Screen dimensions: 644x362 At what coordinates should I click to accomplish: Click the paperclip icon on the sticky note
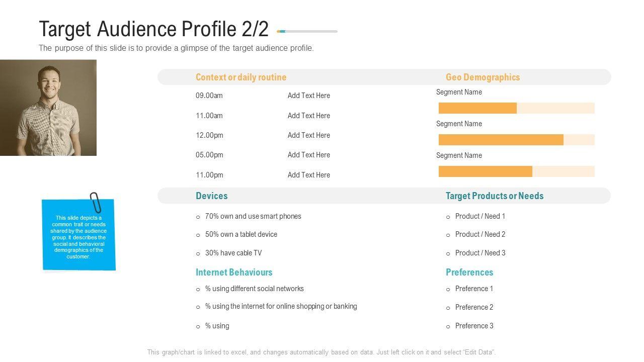[x=95, y=202]
